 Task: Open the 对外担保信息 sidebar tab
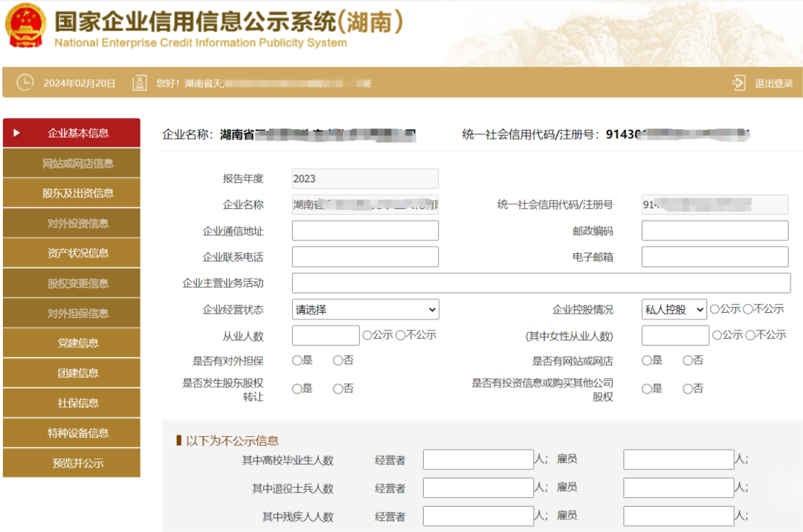[71, 313]
